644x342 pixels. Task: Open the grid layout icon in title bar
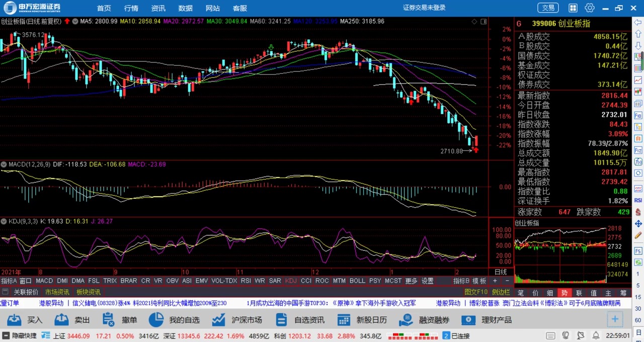(x=573, y=8)
